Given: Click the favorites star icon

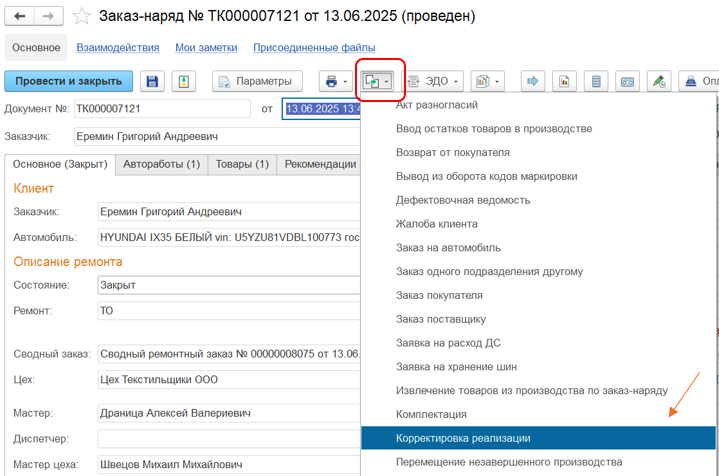Looking at the screenshot, I should point(82,17).
